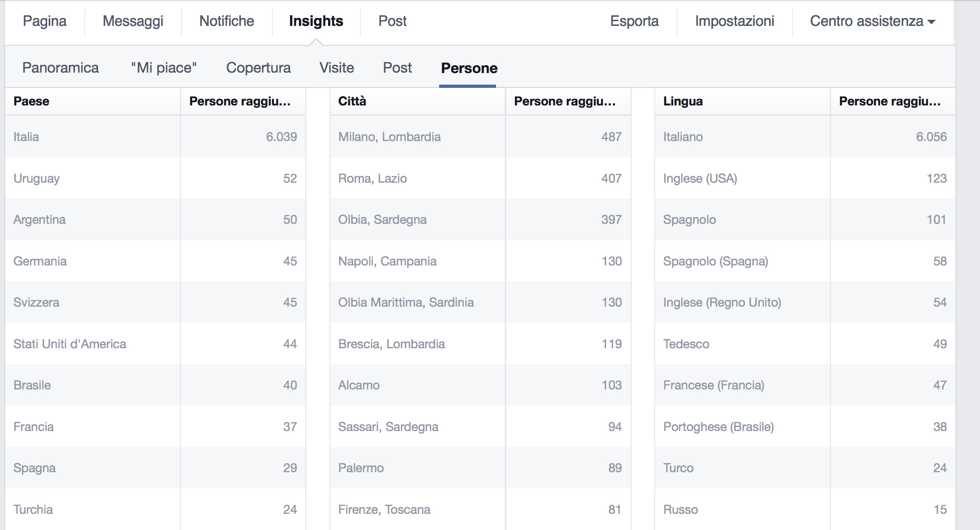The height and width of the screenshot is (530, 980).
Task: Open the "Mi piace" insights section
Action: (x=163, y=68)
